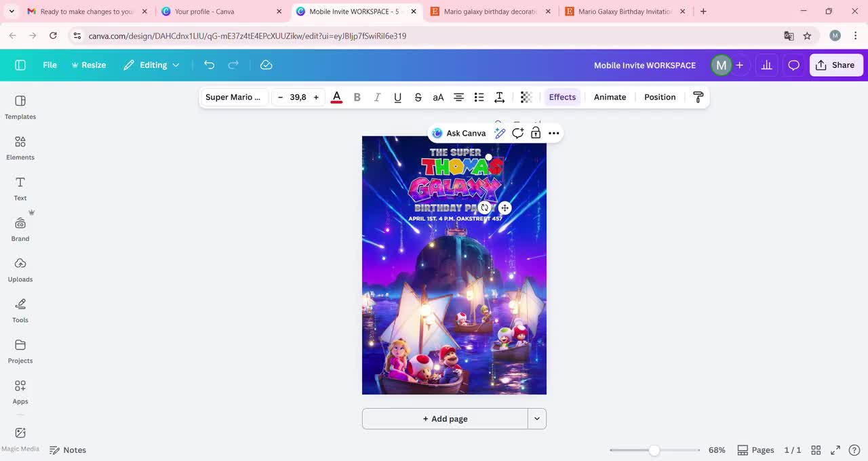868x461 pixels.
Task: Open the comments panel in the top bar
Action: pyautogui.click(x=793, y=64)
